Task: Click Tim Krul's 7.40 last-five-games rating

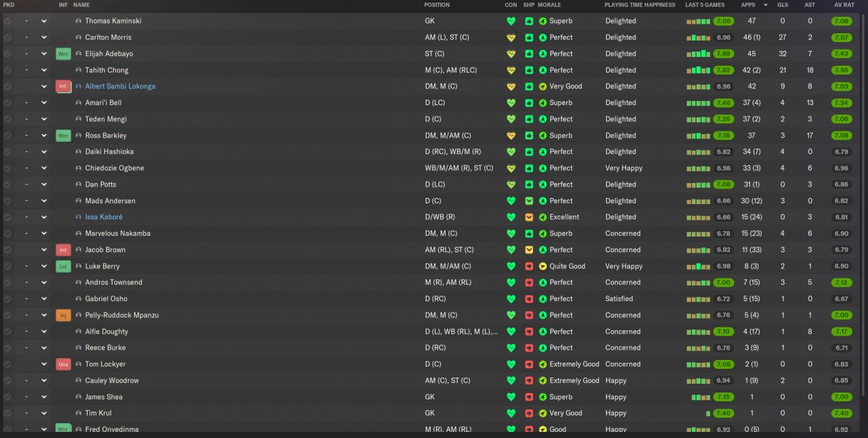Action: click(x=724, y=413)
